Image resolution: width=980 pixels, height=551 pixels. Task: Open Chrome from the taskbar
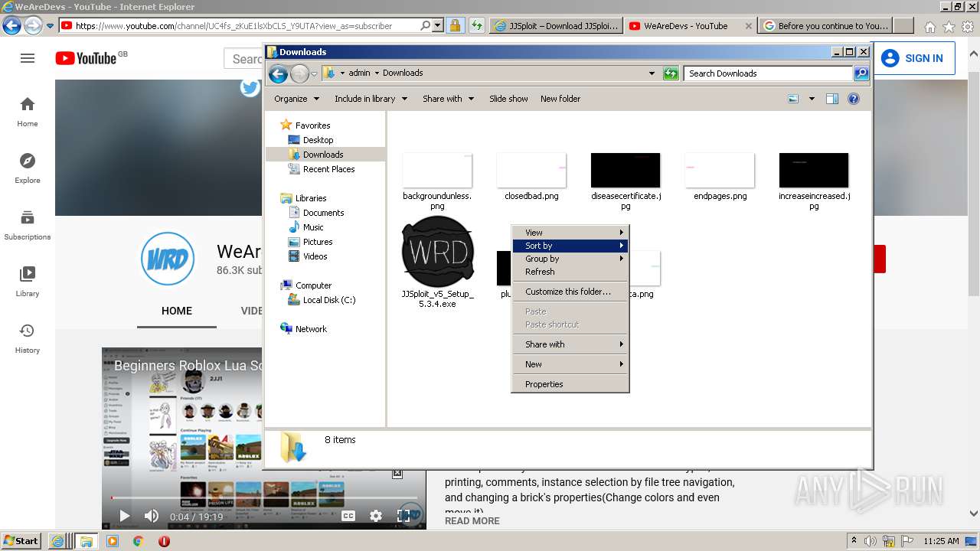pos(139,541)
